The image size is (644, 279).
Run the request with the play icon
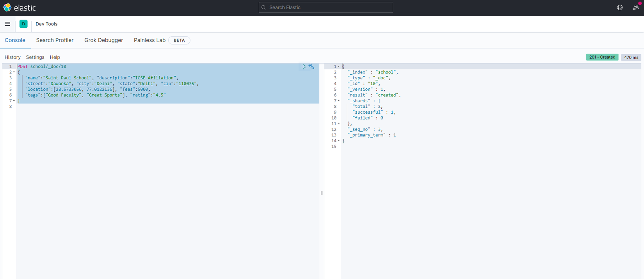[304, 67]
